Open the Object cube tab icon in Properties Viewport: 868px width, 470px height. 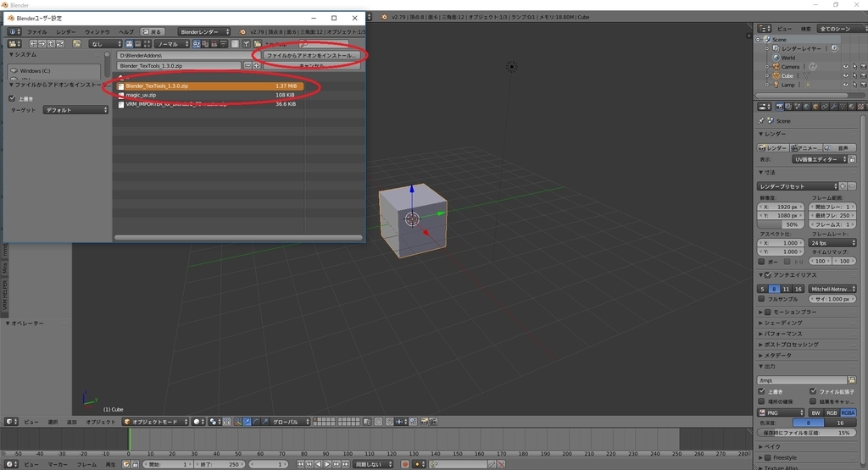point(815,107)
